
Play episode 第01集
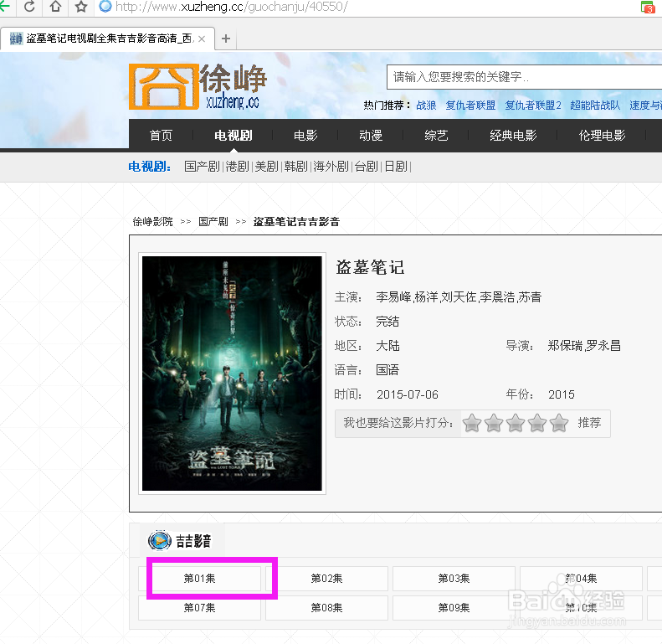199,579
